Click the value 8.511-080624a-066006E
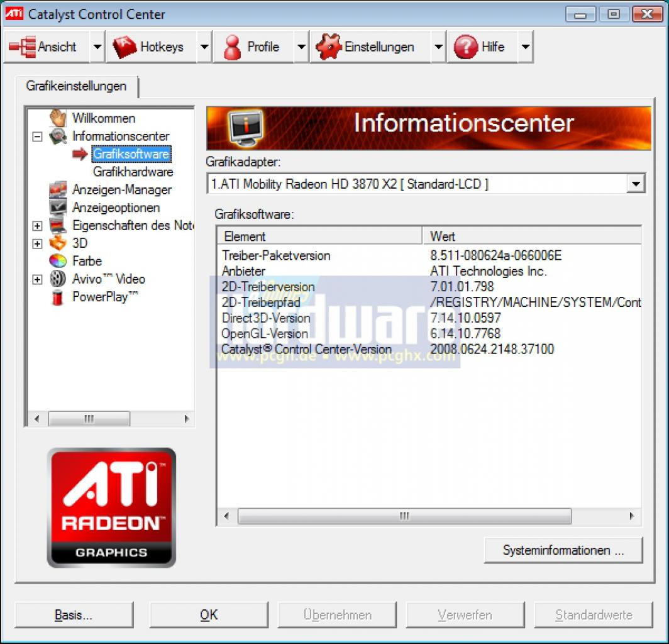 point(495,255)
